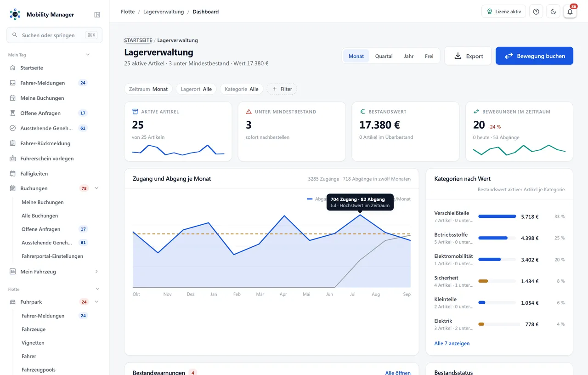The width and height of the screenshot is (588, 375).
Task: Click the Mobility Manager logo
Action: coord(15,14)
